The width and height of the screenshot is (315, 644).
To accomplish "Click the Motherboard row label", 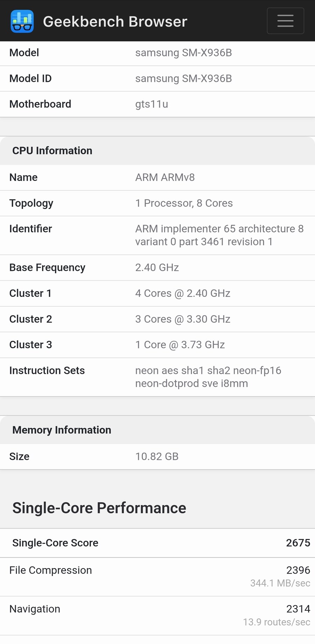I will pos(40,104).
